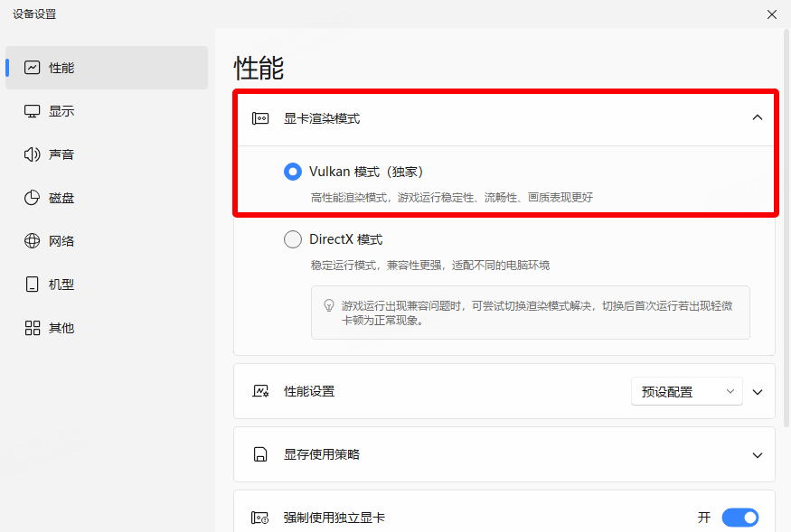
Task: Expand the 性能设置 section chevron
Action: (758, 392)
